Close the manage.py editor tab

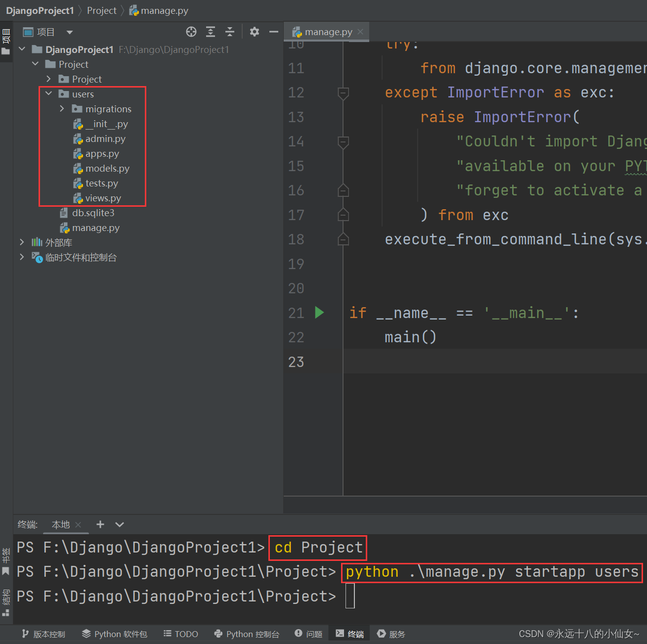[x=360, y=32]
